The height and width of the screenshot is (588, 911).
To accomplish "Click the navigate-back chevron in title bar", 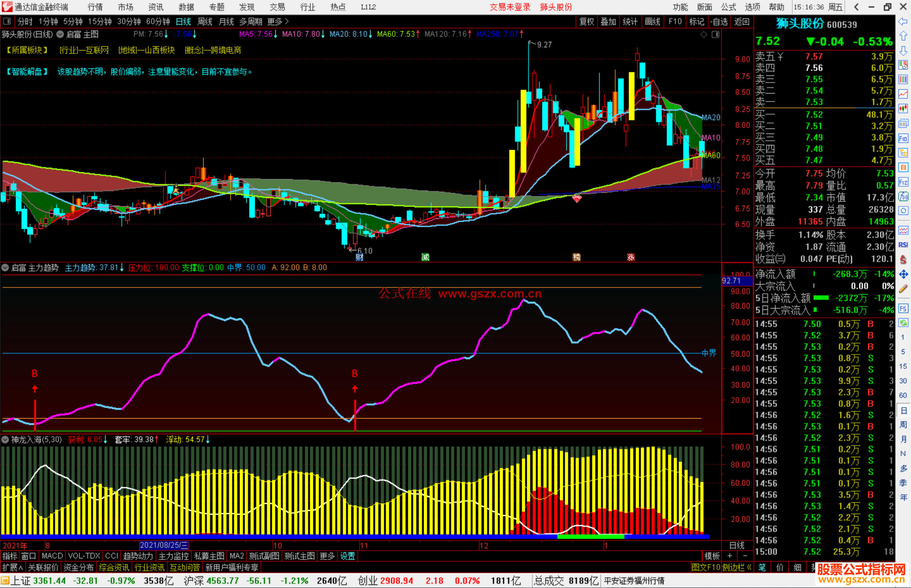I will [x=856, y=7].
